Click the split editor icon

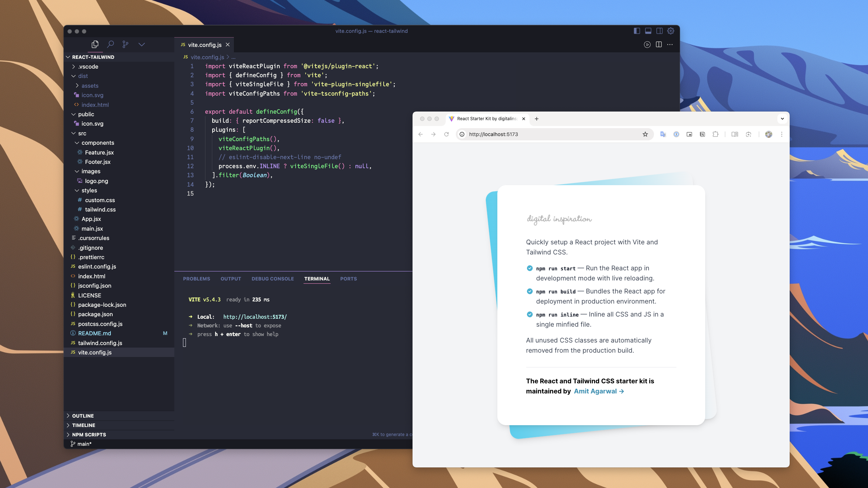point(659,44)
